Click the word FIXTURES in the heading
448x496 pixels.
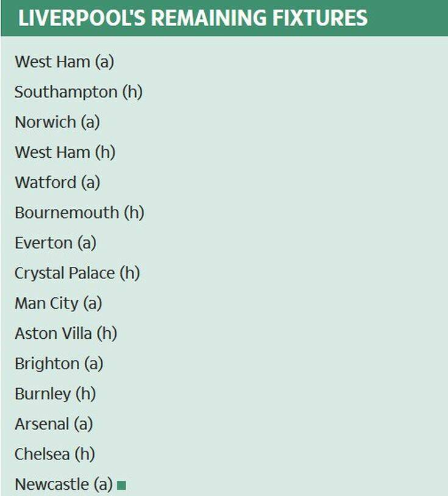pos(318,18)
